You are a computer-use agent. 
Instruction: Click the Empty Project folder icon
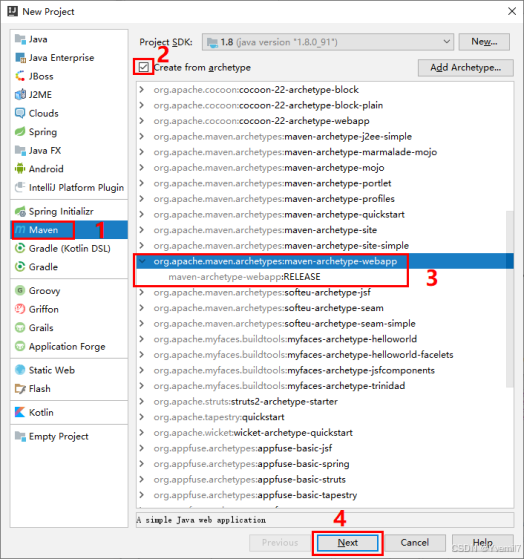tap(20, 436)
